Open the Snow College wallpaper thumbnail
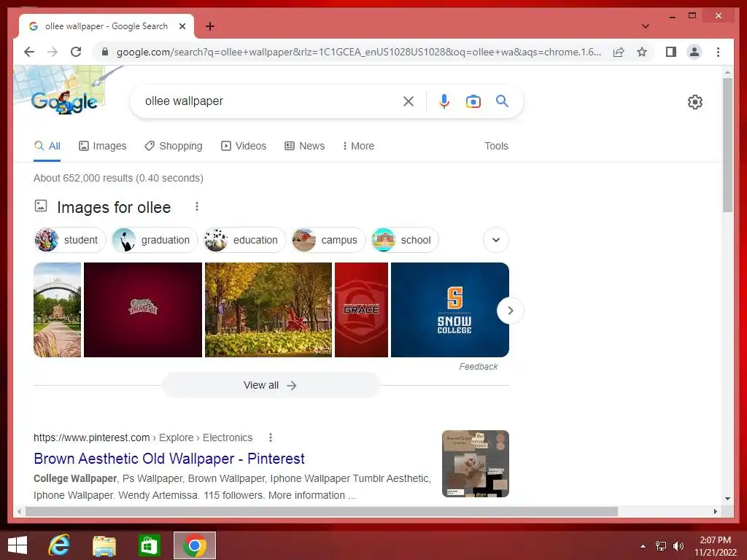Screen dimensions: 747x560 coord(449,309)
